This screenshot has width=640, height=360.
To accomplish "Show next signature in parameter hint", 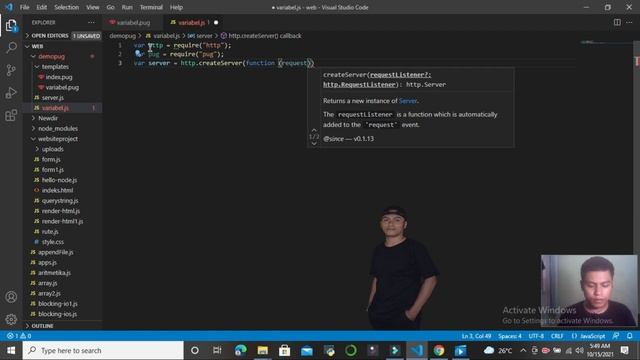I will click(x=314, y=143).
